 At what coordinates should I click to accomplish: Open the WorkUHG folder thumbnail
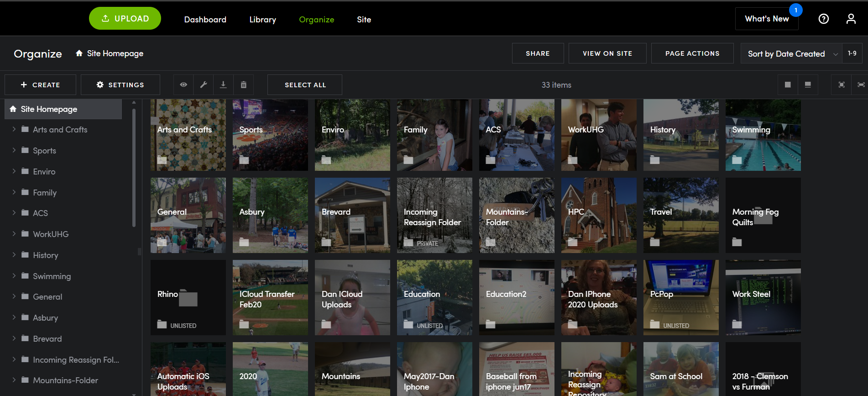(599, 135)
